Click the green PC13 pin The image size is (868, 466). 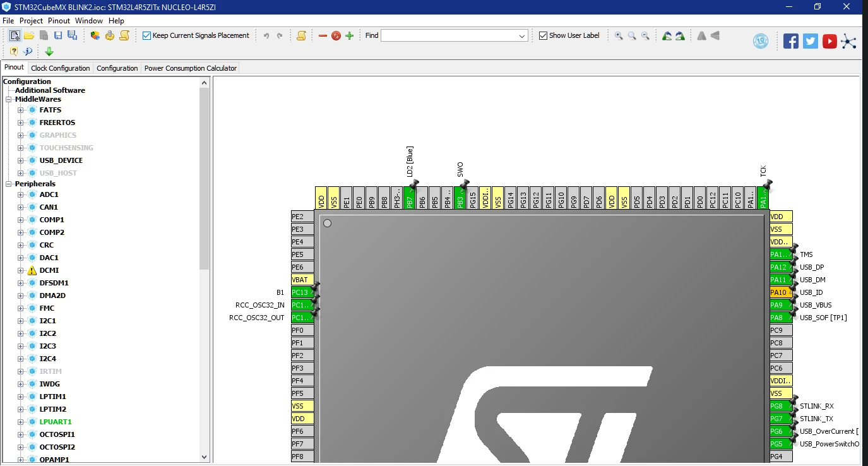[x=302, y=292]
